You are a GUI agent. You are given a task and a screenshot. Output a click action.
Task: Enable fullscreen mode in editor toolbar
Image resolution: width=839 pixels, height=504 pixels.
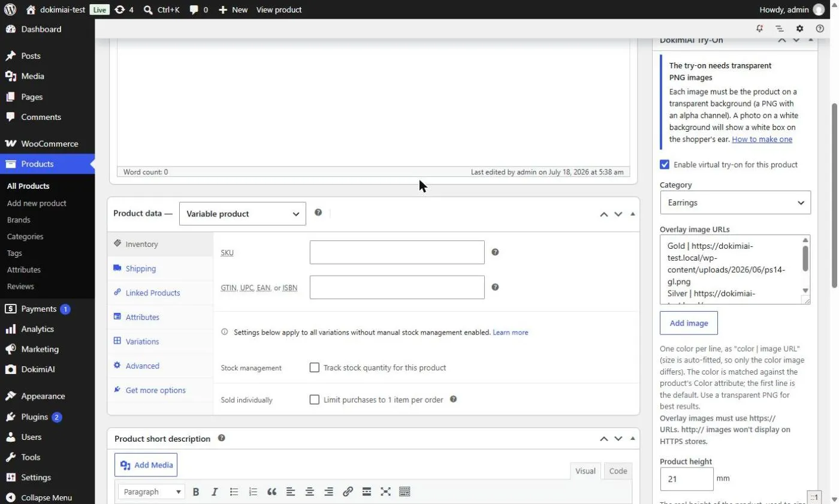click(x=385, y=491)
